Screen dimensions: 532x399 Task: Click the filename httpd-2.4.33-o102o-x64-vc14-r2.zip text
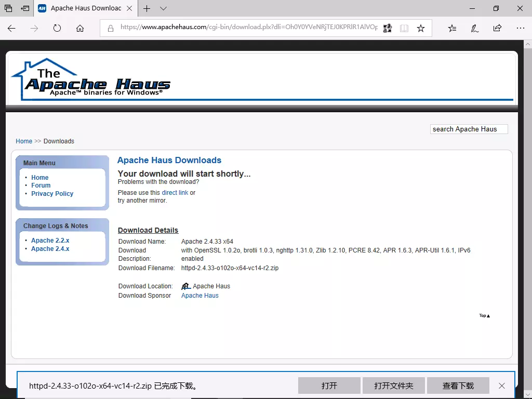coord(230,268)
